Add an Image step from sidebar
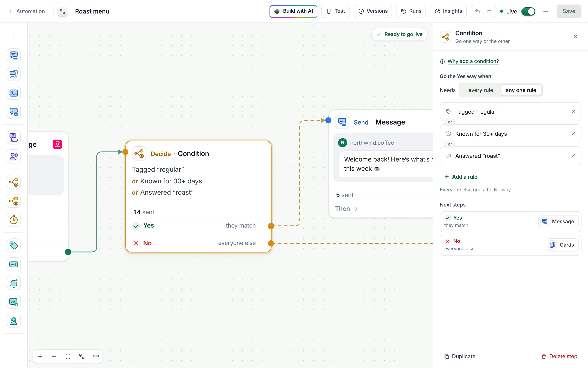 pyautogui.click(x=14, y=93)
